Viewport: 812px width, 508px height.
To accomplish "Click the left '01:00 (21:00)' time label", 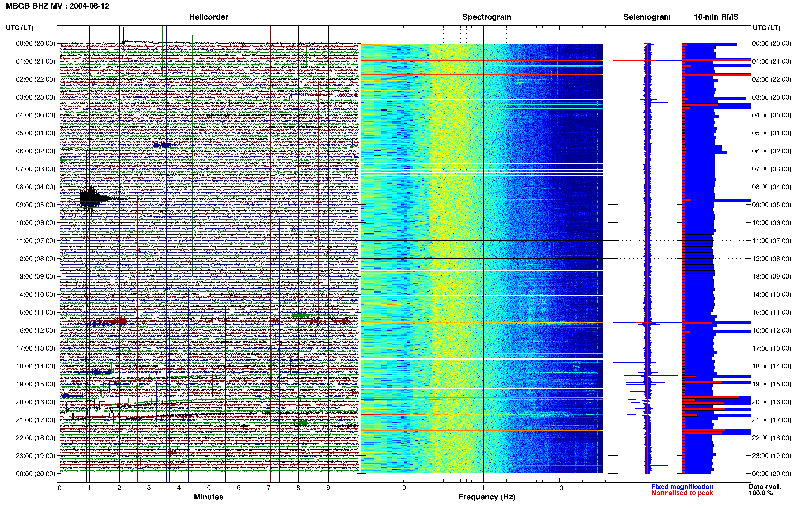I will point(36,61).
